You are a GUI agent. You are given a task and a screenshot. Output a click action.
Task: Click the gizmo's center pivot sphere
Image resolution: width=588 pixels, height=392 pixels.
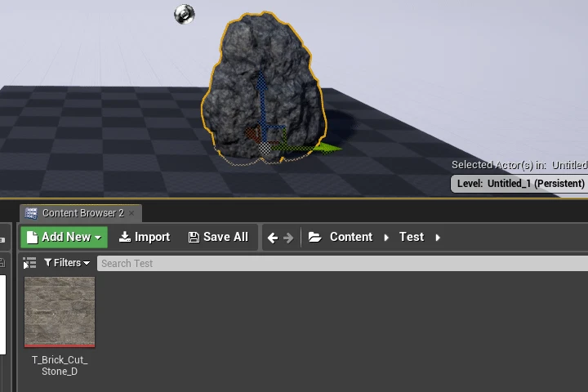265,149
